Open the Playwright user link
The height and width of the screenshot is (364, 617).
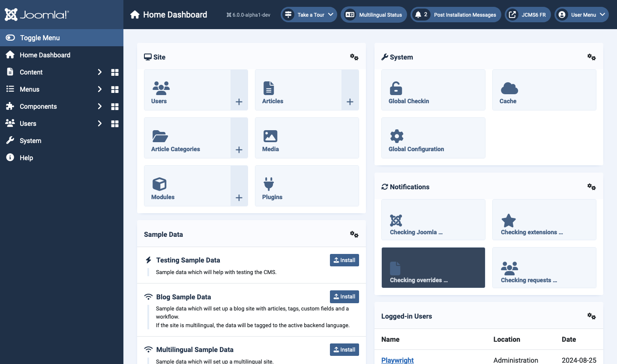tap(398, 360)
